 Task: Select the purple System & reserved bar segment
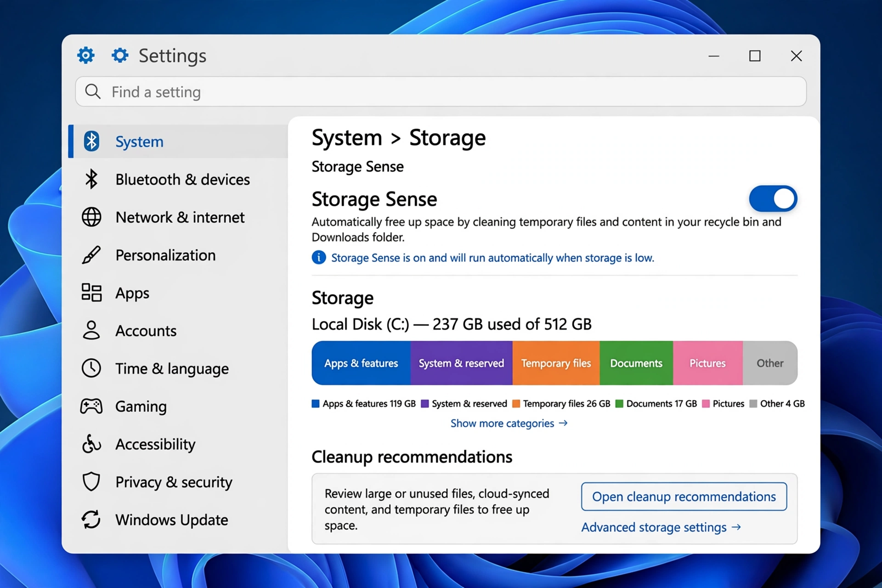tap(462, 363)
